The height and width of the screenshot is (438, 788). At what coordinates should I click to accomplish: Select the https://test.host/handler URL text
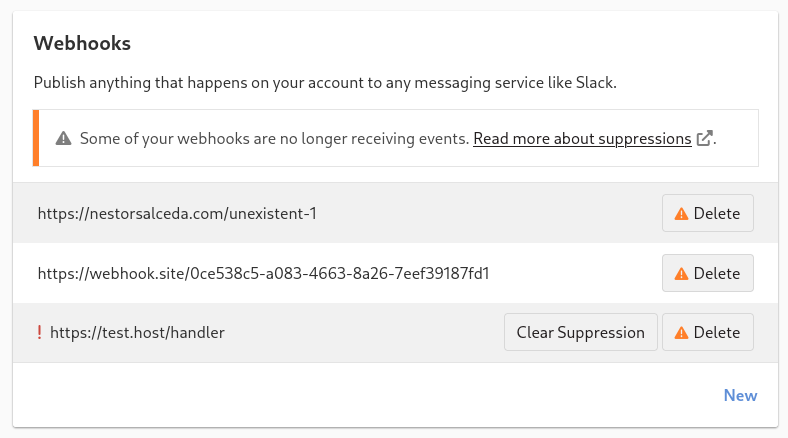pyautogui.click(x=137, y=333)
